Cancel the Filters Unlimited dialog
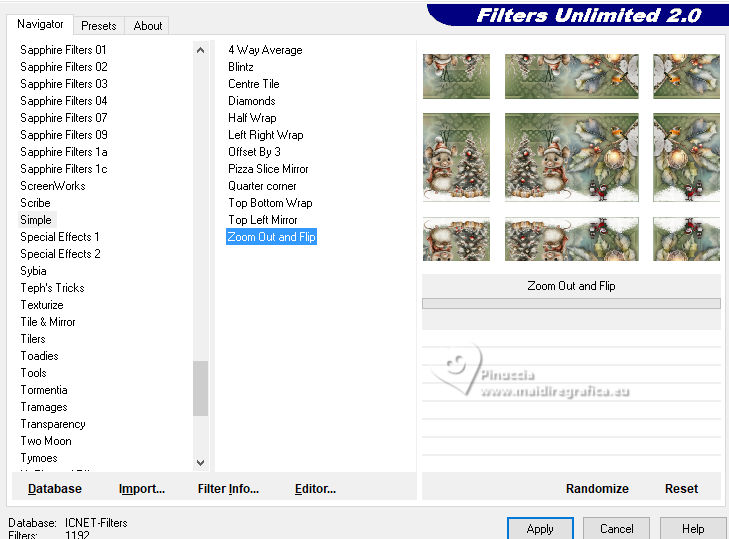Image resolution: width=729 pixels, height=539 pixels. click(x=616, y=529)
